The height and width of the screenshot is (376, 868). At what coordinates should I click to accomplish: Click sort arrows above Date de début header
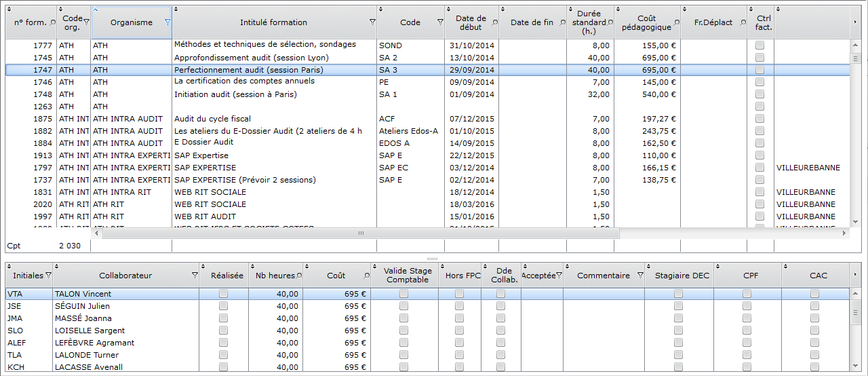[x=449, y=10]
